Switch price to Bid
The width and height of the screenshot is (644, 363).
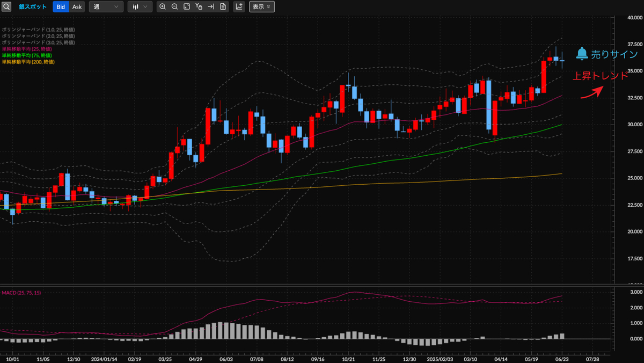61,7
